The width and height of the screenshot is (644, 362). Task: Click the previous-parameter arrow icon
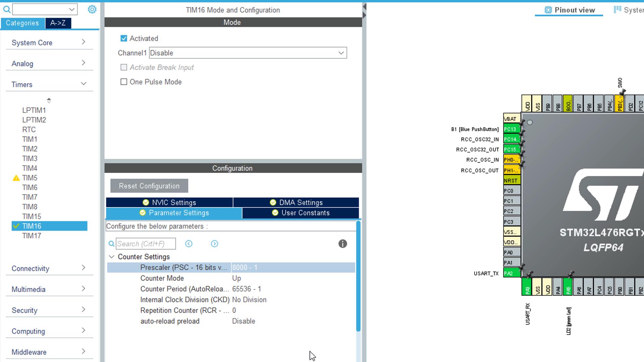[189, 244]
